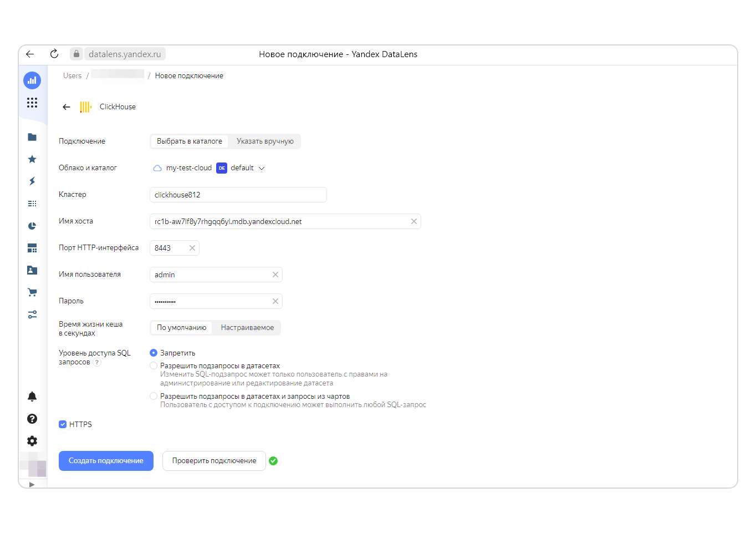The image size is (756, 533).
Task: Click the 'Облако и каталог' label
Action: point(88,168)
